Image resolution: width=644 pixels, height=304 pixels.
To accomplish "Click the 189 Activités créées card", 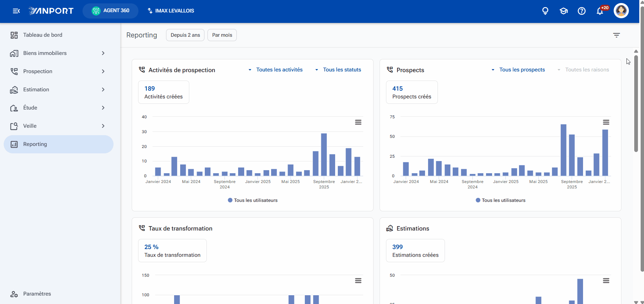I will (x=164, y=92).
